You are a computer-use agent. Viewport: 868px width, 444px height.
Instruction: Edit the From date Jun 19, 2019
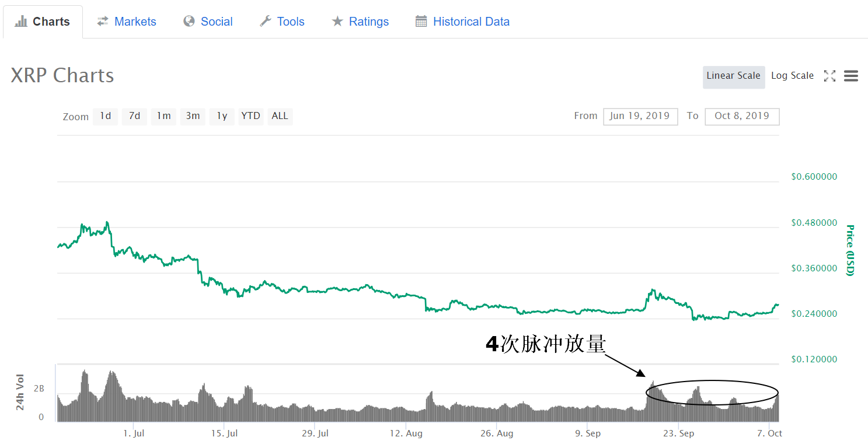[x=640, y=116]
